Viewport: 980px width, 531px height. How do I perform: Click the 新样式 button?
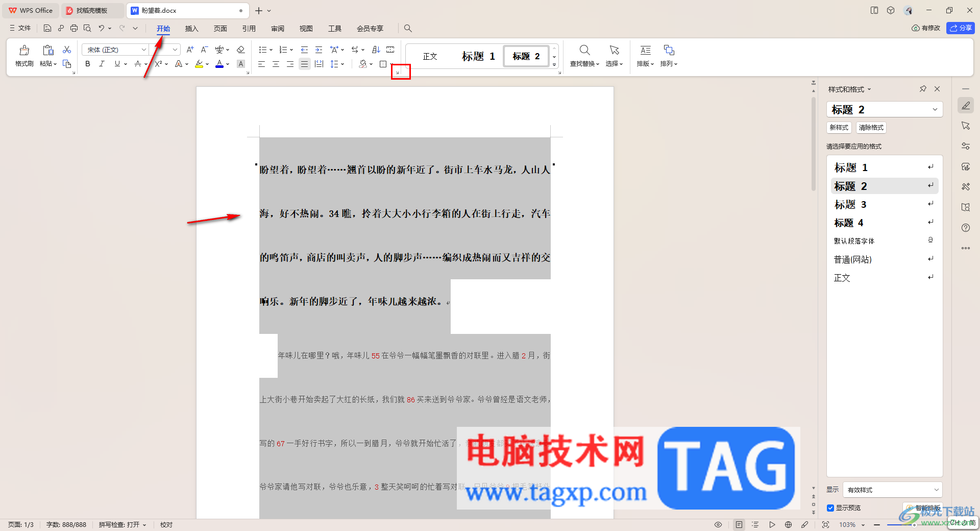coord(839,128)
